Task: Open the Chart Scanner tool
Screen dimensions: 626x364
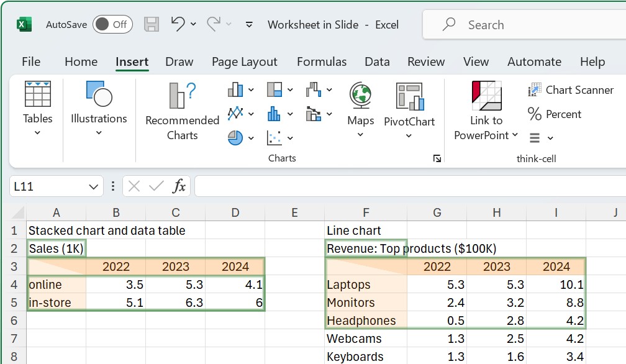Action: pos(571,90)
